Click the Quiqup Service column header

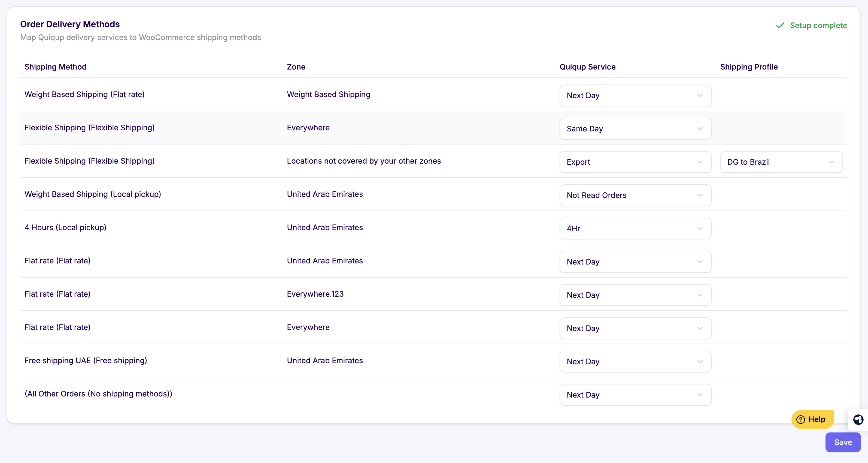[587, 67]
